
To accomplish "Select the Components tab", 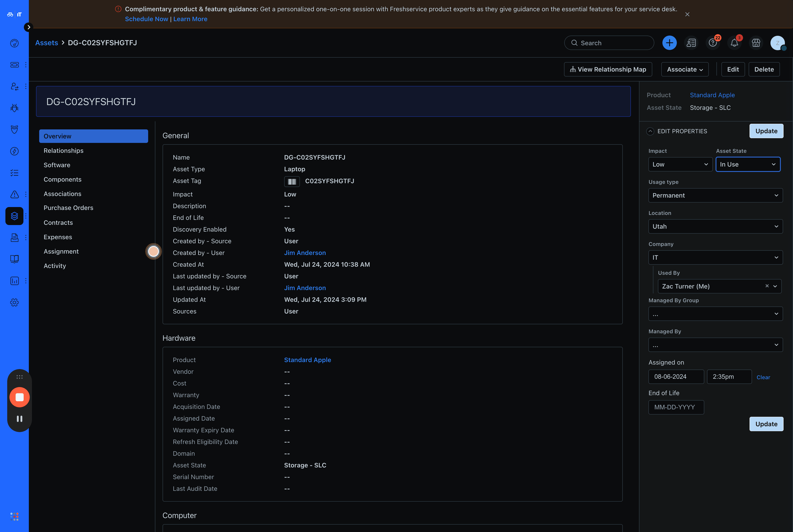I will tap(62, 180).
